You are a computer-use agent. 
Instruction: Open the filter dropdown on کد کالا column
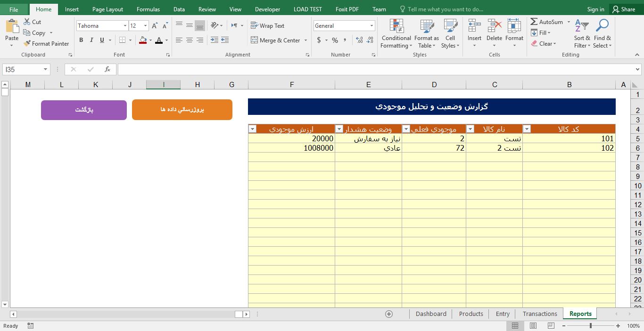[527, 129]
